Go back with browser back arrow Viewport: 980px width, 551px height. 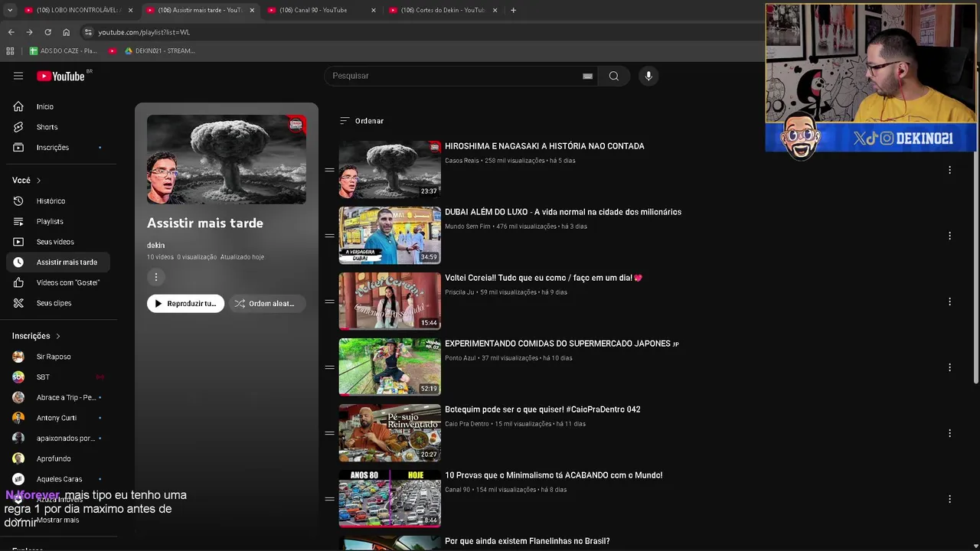(11, 32)
